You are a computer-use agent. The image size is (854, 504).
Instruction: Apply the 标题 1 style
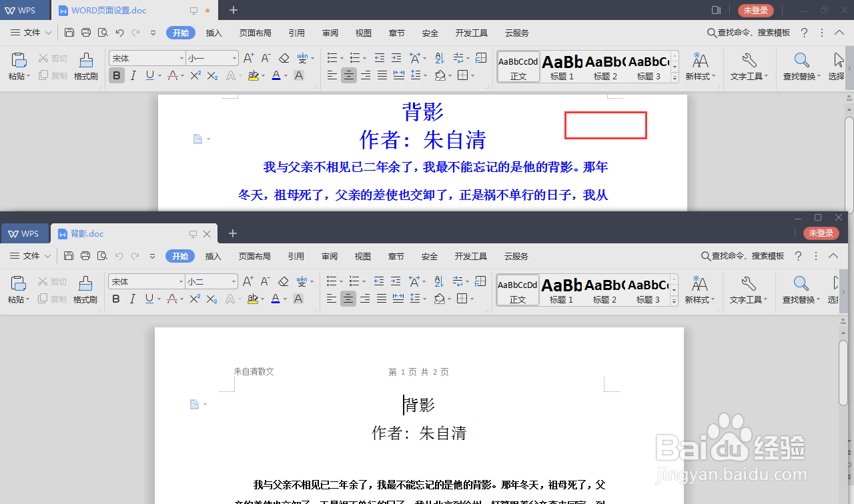click(x=561, y=67)
